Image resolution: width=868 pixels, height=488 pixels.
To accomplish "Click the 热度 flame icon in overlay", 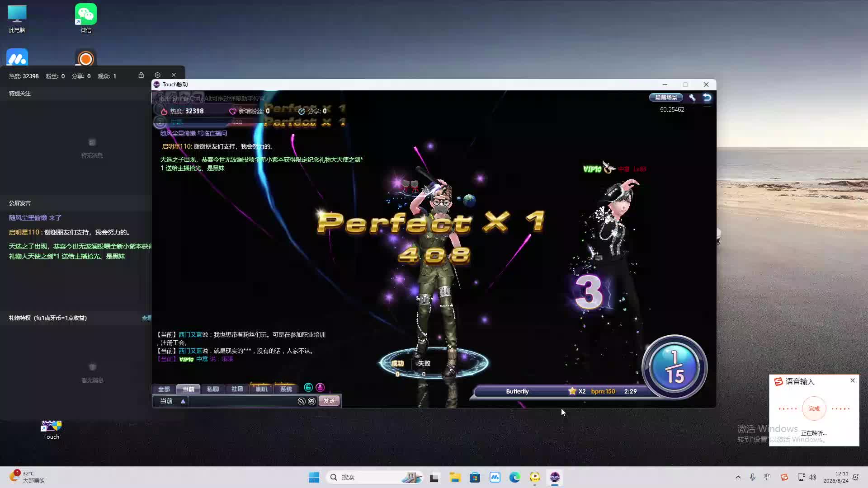I will 164,111.
